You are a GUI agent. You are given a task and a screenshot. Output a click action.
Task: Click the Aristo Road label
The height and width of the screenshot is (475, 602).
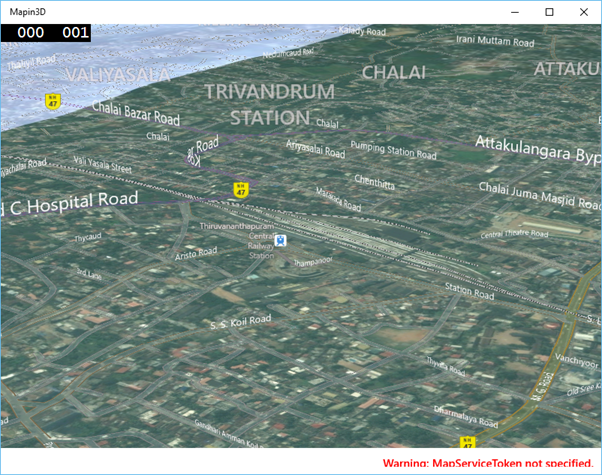point(196,253)
